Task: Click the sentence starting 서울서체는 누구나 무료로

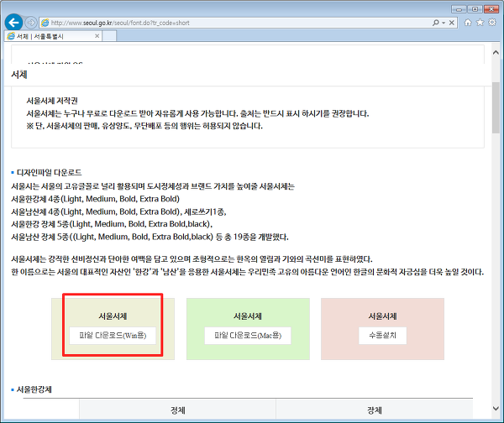Action: coord(197,113)
